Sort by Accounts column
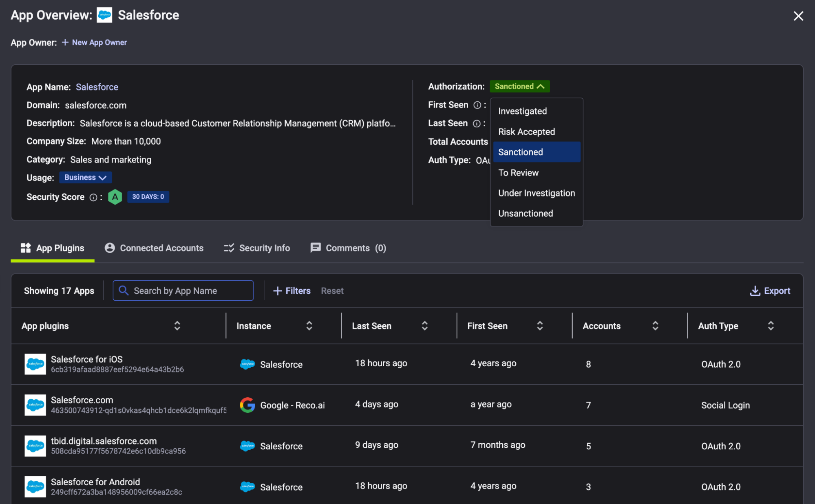This screenshot has height=504, width=815. (655, 326)
